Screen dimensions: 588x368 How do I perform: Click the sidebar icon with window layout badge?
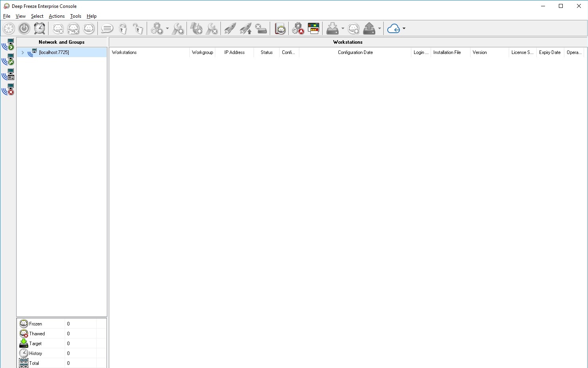click(8, 74)
